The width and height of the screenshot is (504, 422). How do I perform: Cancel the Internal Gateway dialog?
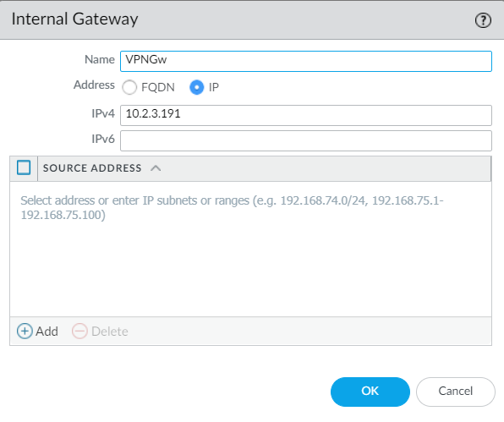(x=456, y=392)
